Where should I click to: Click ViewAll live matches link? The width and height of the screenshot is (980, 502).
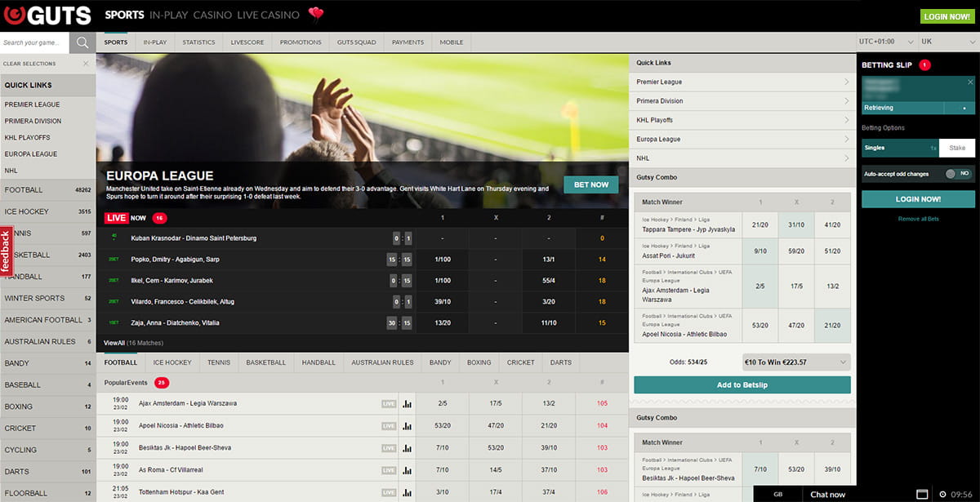pyautogui.click(x=114, y=343)
